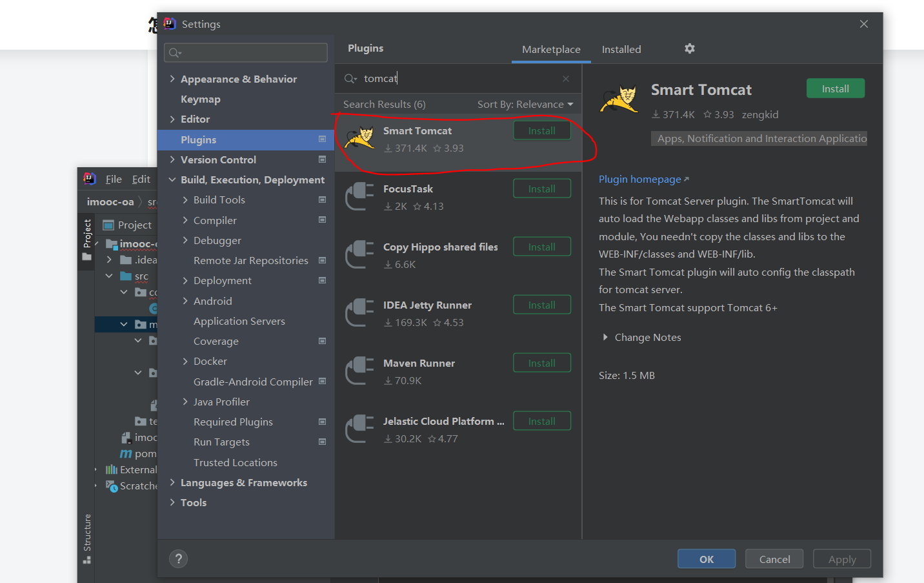The height and width of the screenshot is (583, 924).
Task: Click project-level marker icon beside Version Control
Action: [323, 159]
